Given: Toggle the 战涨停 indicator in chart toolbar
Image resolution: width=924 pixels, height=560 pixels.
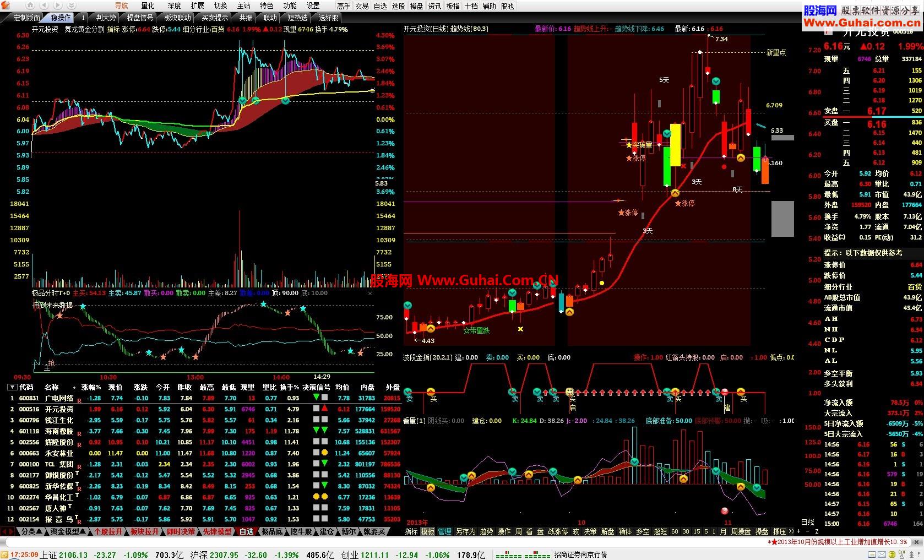Looking at the screenshot, I should point(557,531).
